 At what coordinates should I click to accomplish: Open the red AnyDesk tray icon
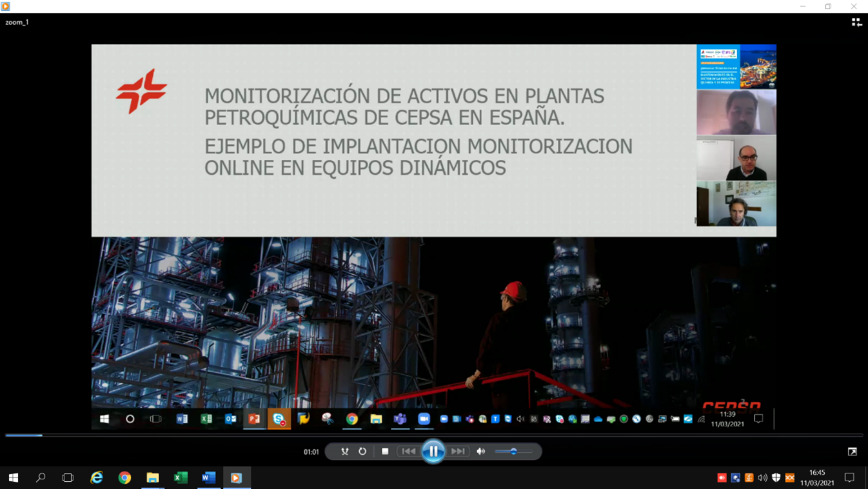click(722, 478)
